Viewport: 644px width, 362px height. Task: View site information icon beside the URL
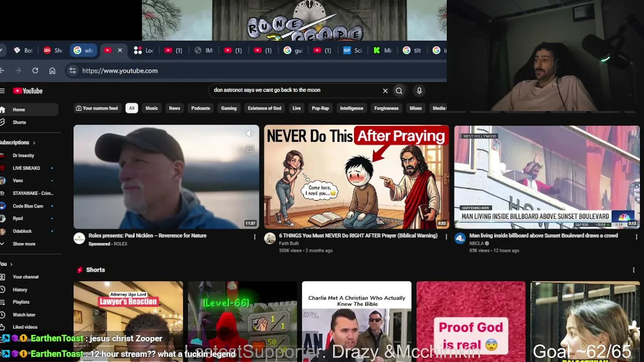coord(72,71)
